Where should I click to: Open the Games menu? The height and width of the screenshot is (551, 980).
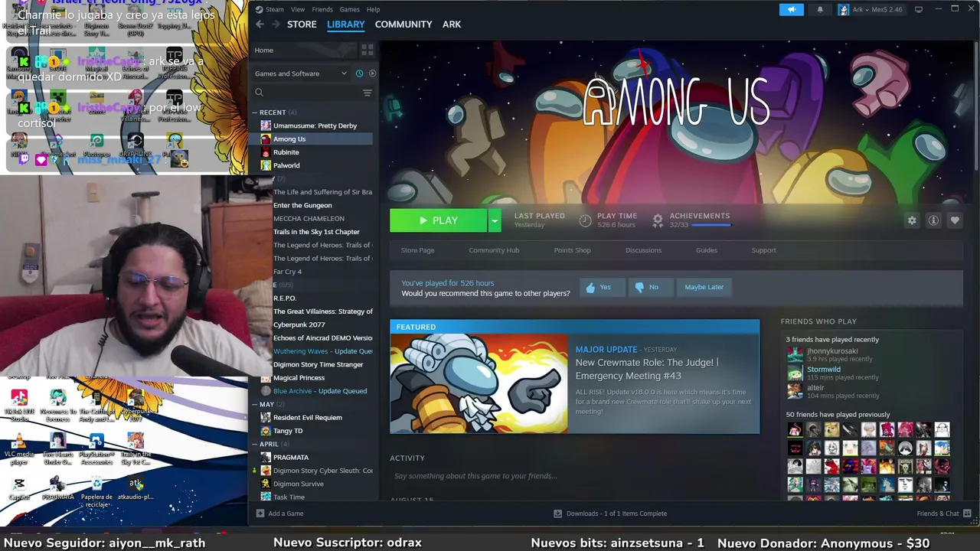pyautogui.click(x=349, y=9)
